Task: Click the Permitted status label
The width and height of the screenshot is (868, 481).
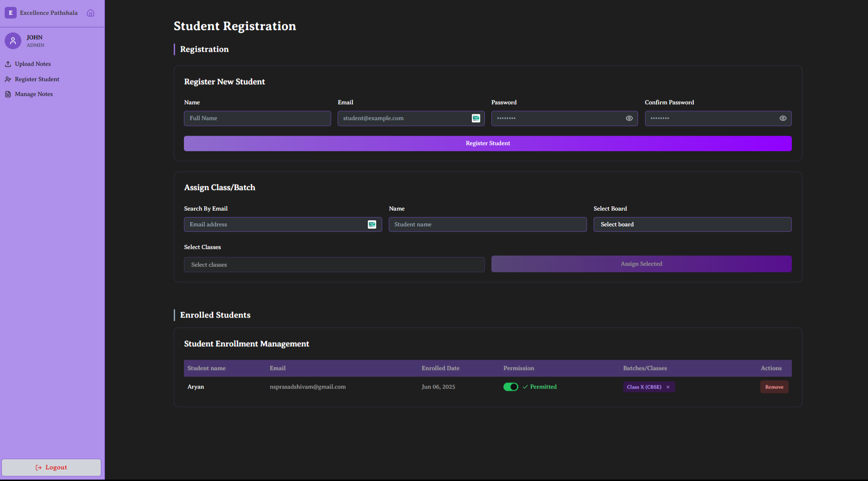Action: point(543,387)
